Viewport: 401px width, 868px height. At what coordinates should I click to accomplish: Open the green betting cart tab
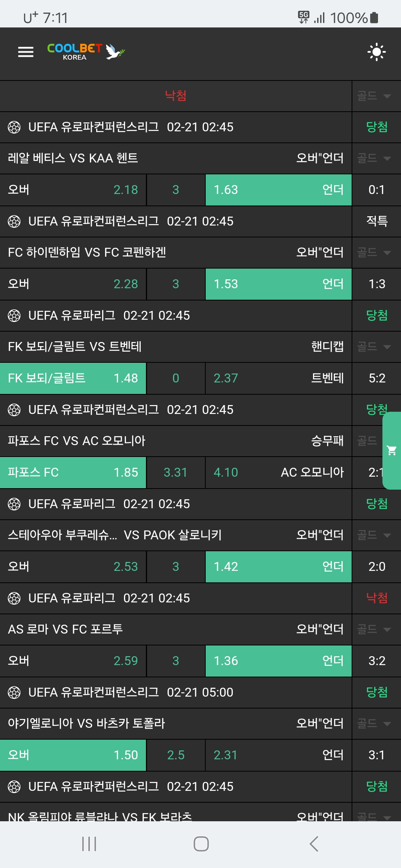coord(392,450)
